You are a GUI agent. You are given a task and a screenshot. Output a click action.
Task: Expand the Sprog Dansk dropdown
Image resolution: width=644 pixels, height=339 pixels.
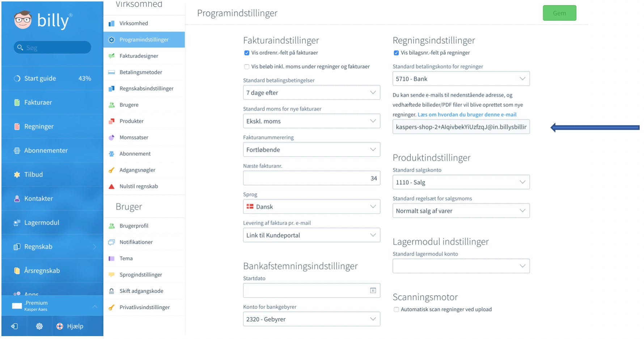pos(312,207)
